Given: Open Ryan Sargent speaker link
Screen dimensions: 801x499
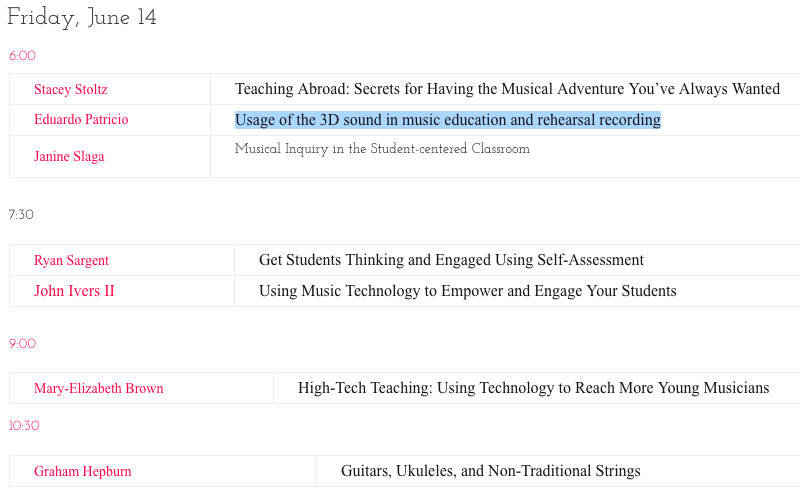Looking at the screenshot, I should 71,260.
